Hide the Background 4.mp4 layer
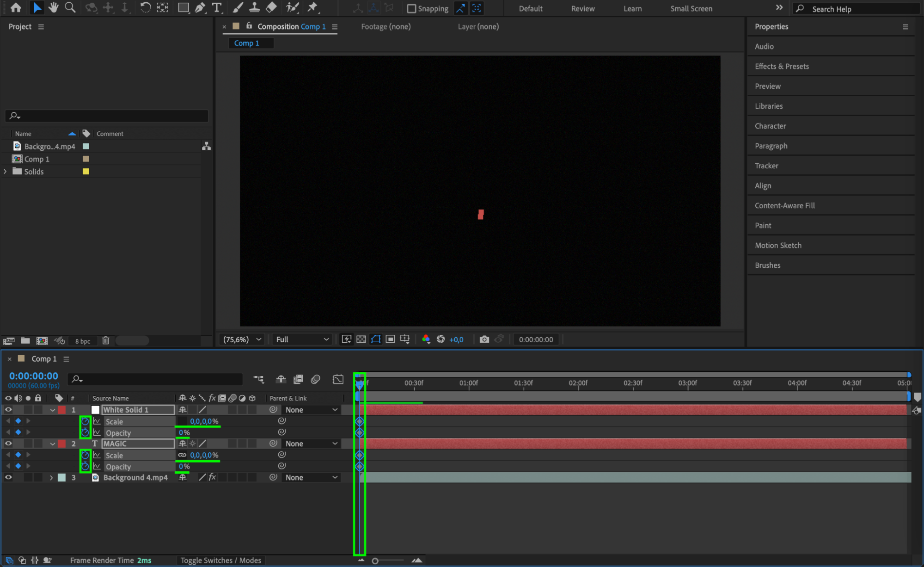The height and width of the screenshot is (567, 924). click(8, 477)
